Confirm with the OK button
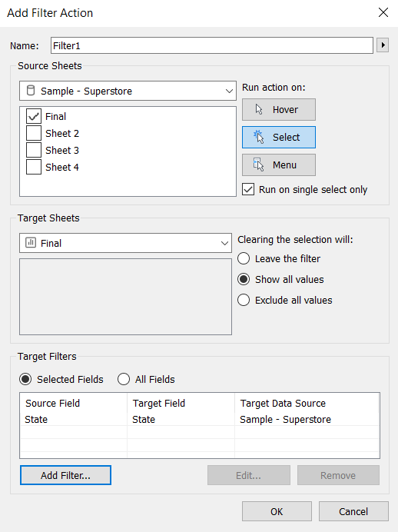Viewport: 398px width, 532px height. pyautogui.click(x=277, y=511)
